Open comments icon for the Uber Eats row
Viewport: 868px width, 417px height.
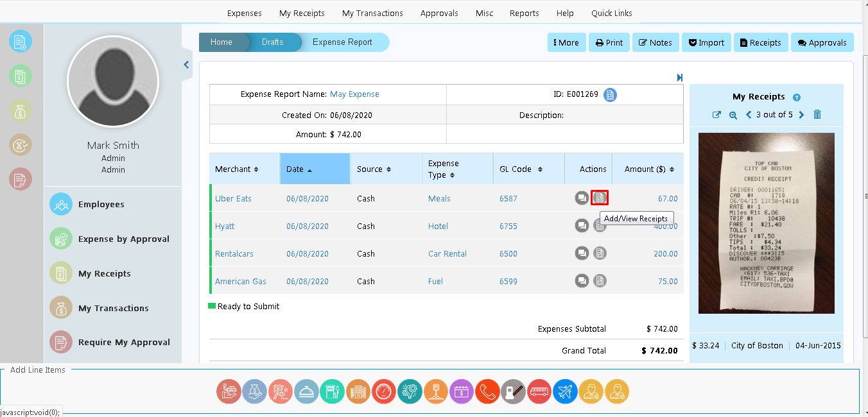tap(582, 198)
